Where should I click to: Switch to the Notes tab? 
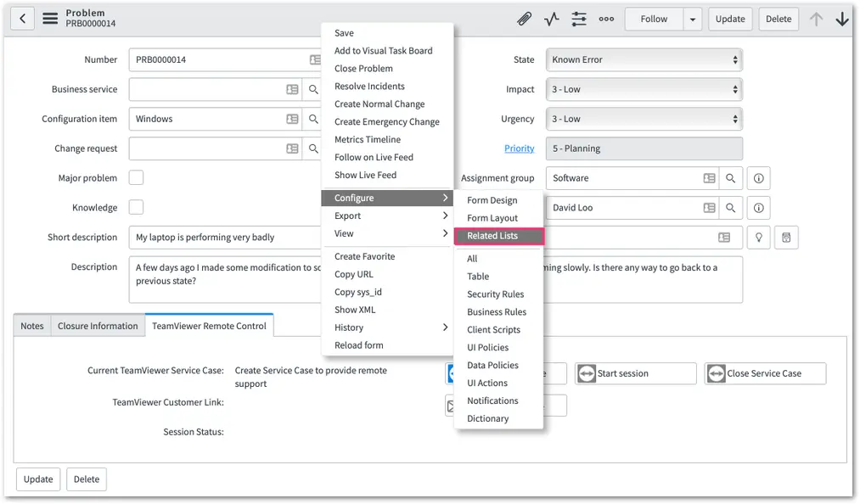[x=32, y=326]
